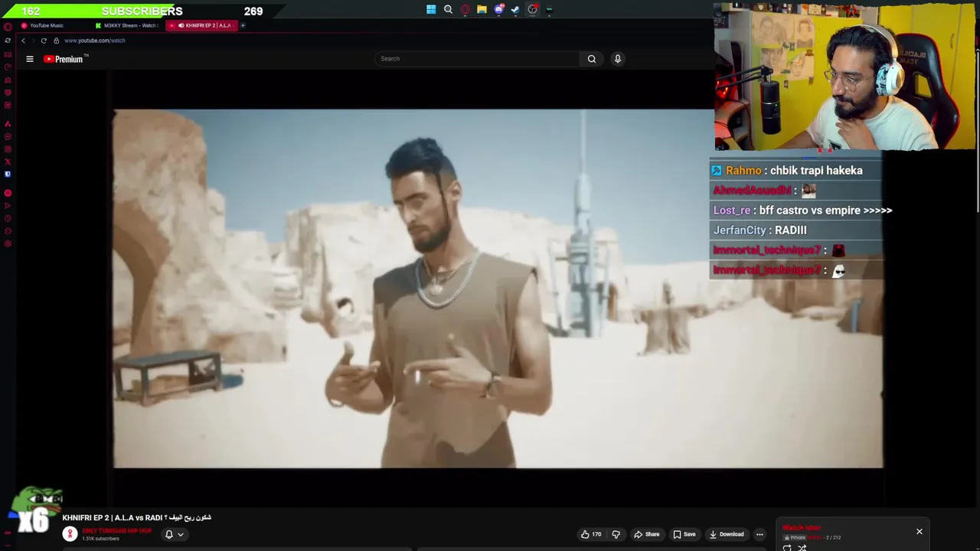Open the Opera GX menu logo in sidebar
This screenshot has height=551, width=980.
pos(8,28)
